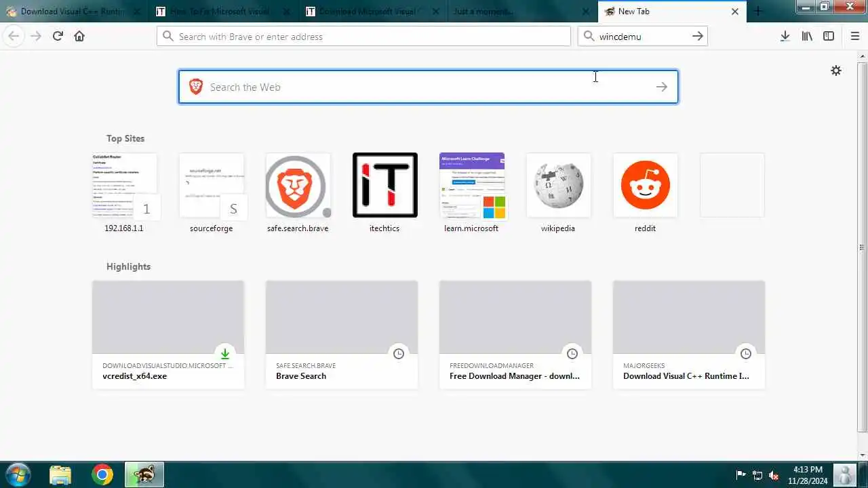Click the Brave lion logo in search box
This screenshot has height=488, width=868.
[196, 87]
